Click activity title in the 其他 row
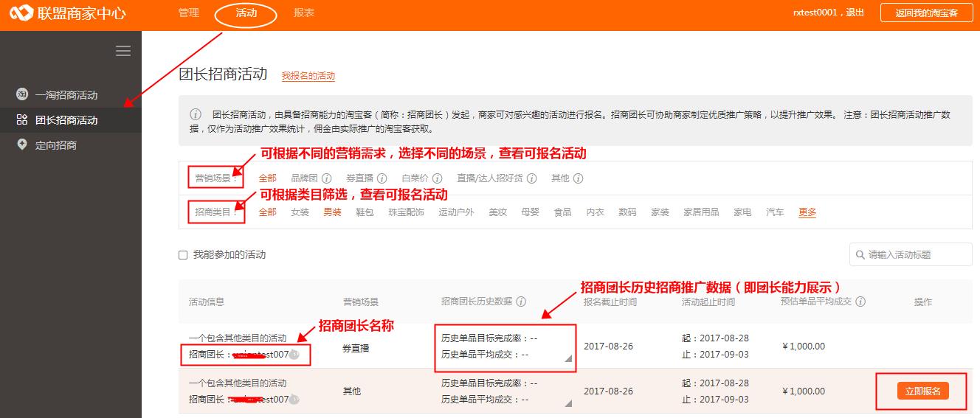This screenshot has width=980, height=418. click(238, 383)
